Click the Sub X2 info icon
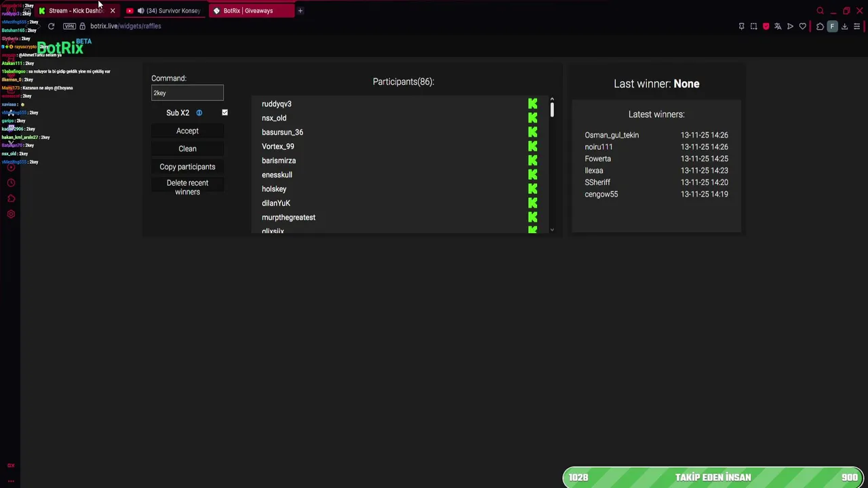This screenshot has width=868, height=488. point(199,113)
